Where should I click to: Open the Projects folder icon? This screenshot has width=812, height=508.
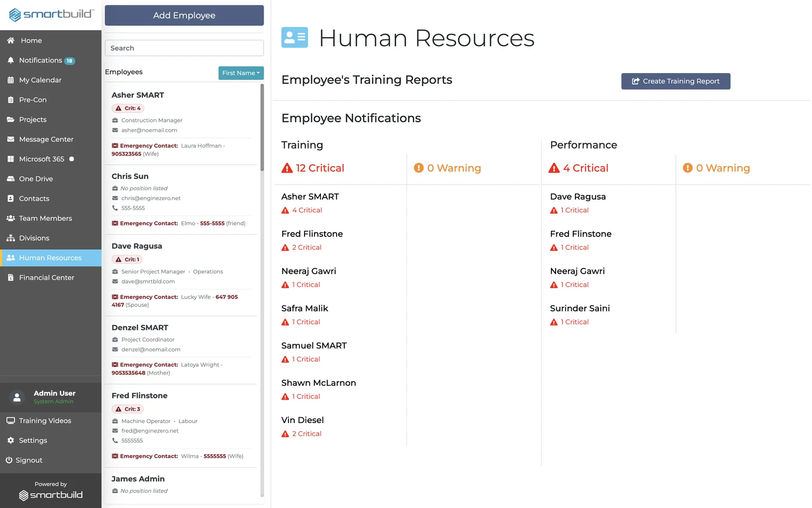[10, 119]
